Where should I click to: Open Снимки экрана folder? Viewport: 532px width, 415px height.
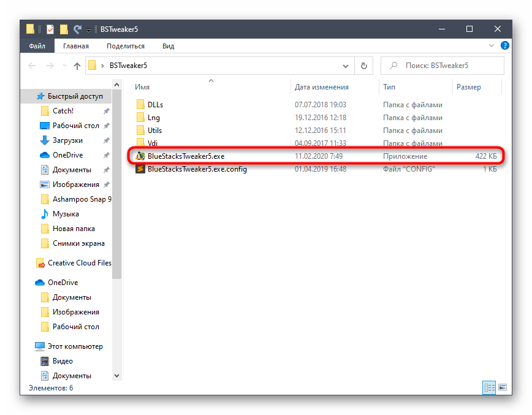(x=78, y=243)
